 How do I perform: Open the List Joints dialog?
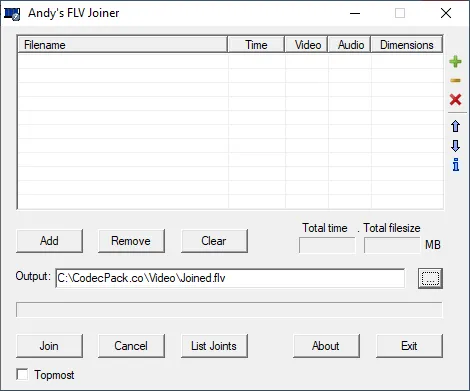click(x=214, y=346)
